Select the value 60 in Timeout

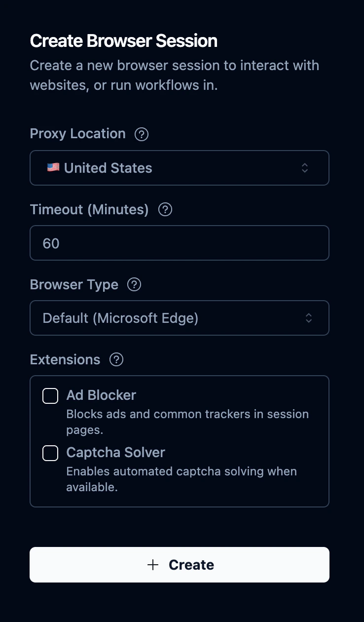point(50,242)
